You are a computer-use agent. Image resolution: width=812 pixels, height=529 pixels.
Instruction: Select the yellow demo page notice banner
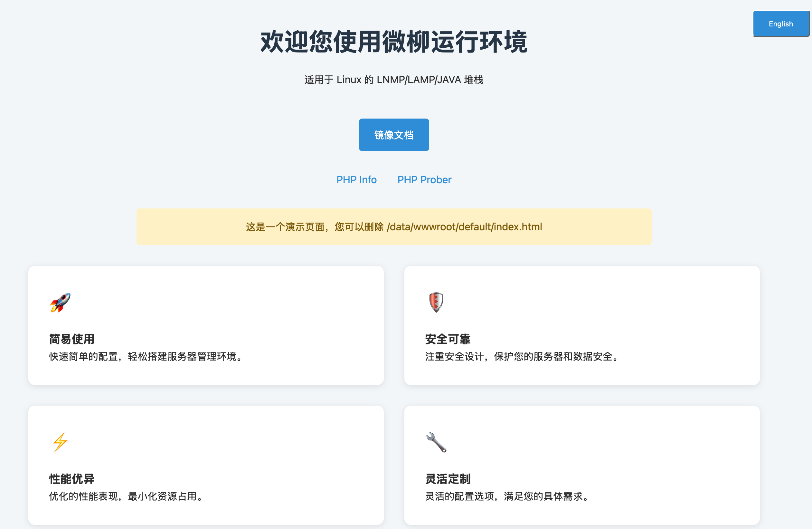click(393, 226)
